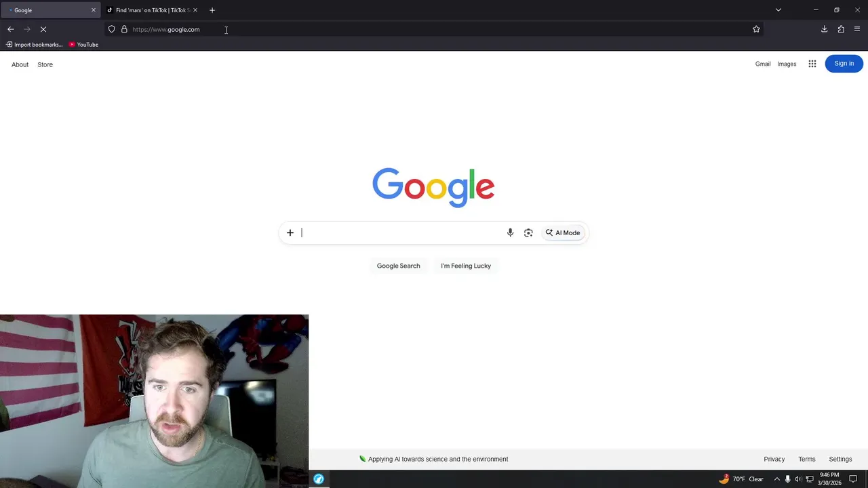Open the Google apps grid
868x488 pixels.
[812, 64]
